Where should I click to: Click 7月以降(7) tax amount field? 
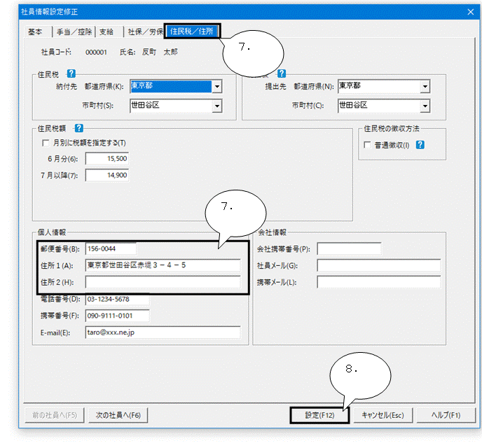[x=107, y=175]
